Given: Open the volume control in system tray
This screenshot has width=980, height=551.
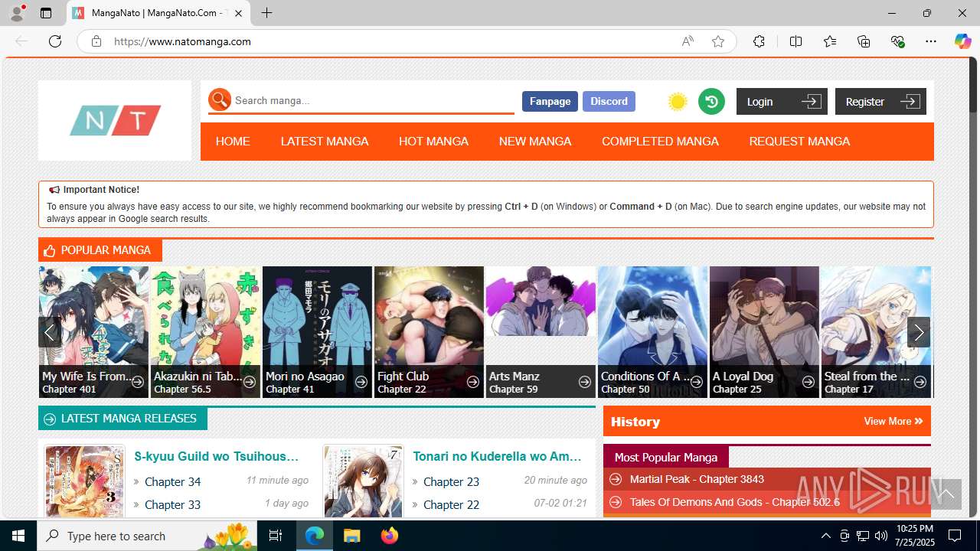Looking at the screenshot, I should tap(880, 536).
